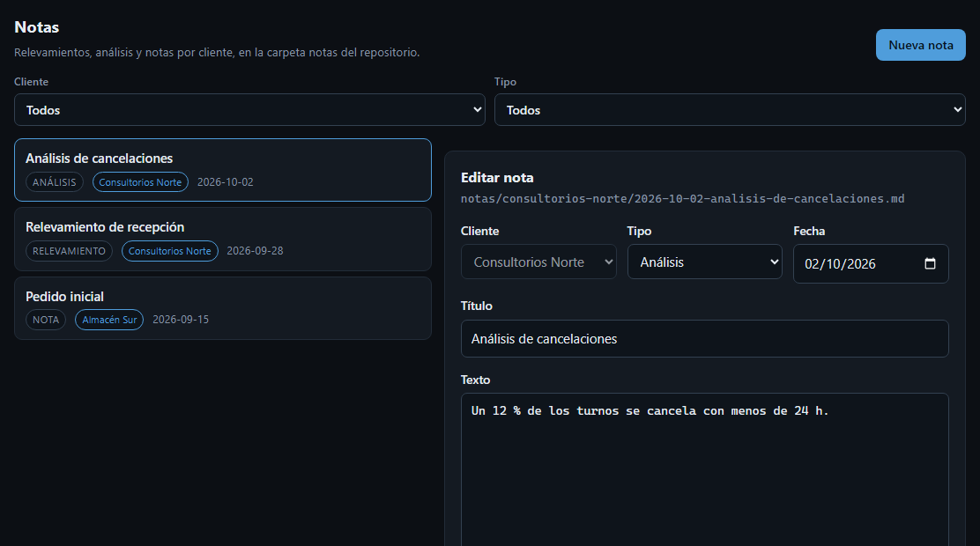This screenshot has height=546, width=980.
Task: Click the date 2026-09-15 in the list
Action: (x=181, y=319)
